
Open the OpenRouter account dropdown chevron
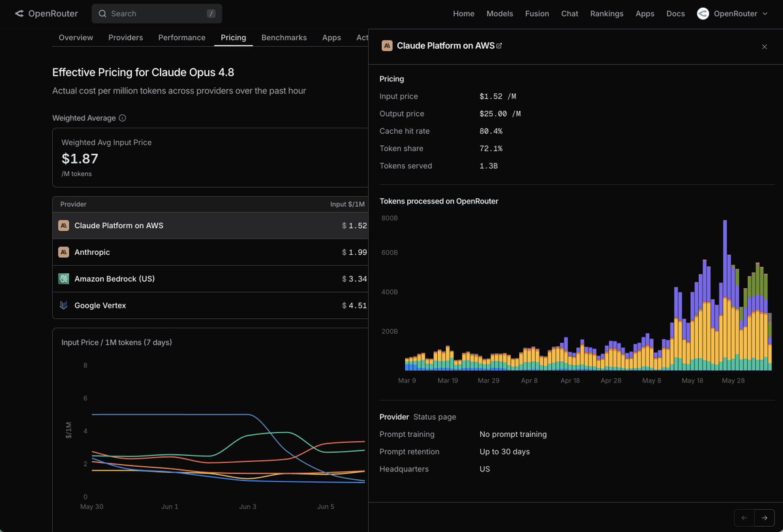(765, 14)
